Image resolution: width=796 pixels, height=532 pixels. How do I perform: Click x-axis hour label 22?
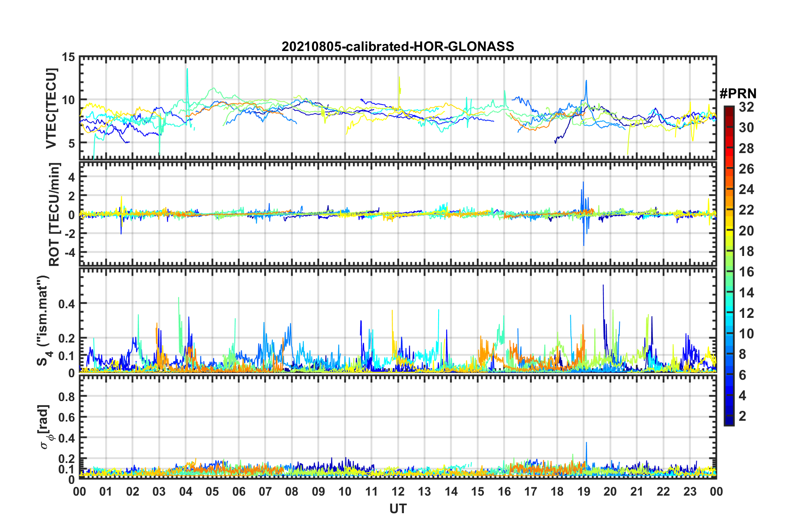(x=663, y=491)
